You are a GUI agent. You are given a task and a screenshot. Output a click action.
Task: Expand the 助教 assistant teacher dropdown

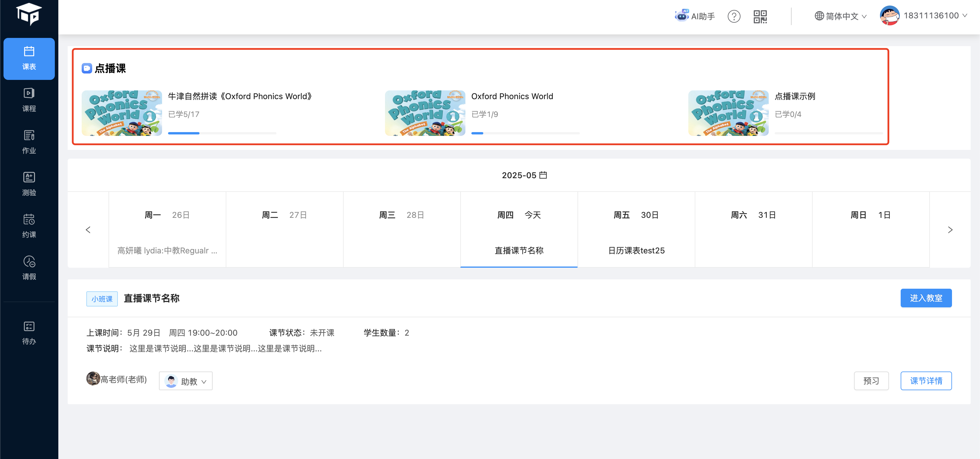(186, 381)
